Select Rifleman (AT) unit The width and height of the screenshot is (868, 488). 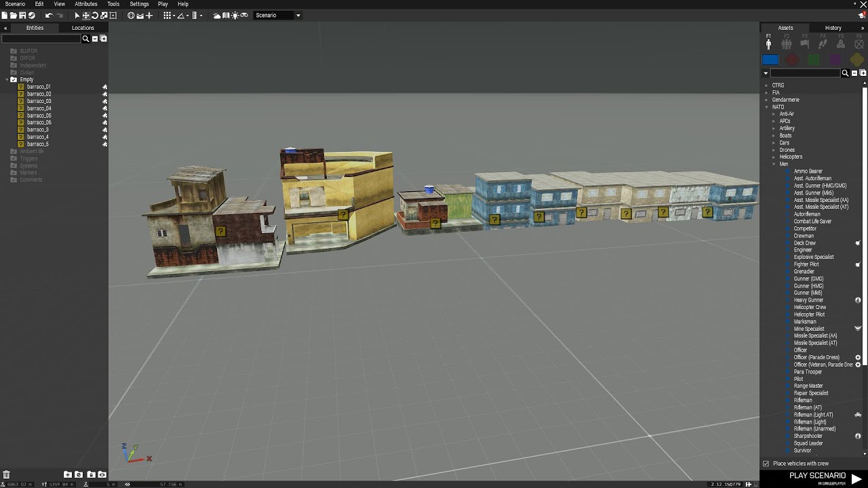pos(808,407)
